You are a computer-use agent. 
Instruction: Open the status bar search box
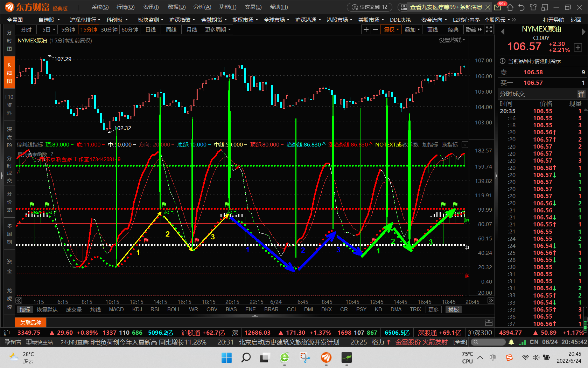coord(488,342)
